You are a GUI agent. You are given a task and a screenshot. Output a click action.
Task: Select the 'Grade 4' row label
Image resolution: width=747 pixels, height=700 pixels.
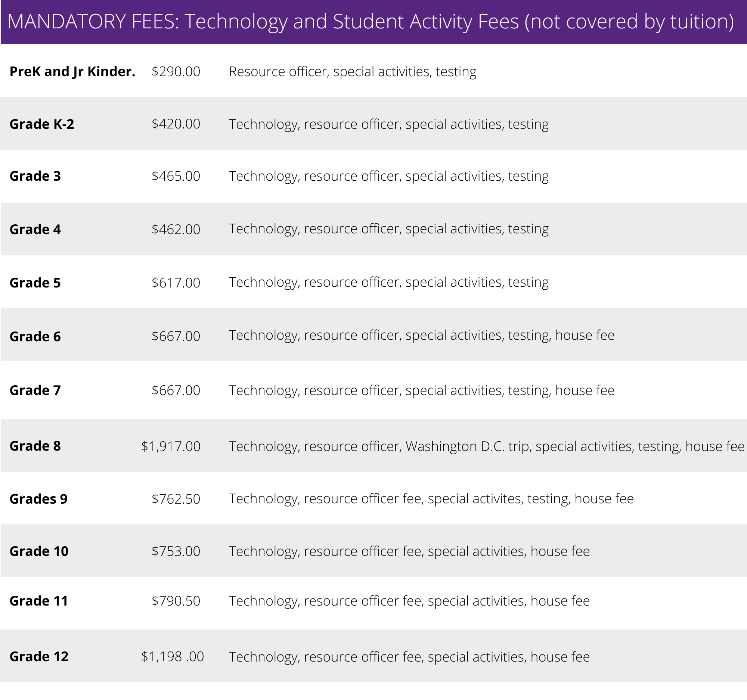click(35, 230)
